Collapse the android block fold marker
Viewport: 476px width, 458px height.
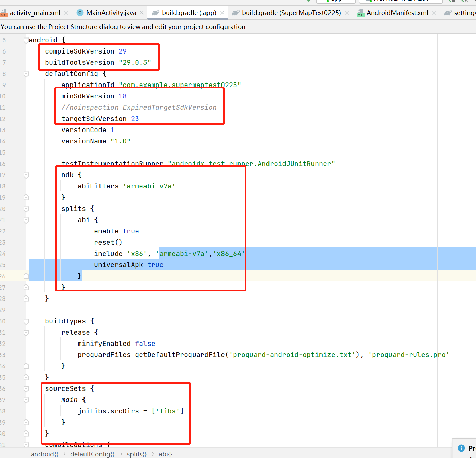pyautogui.click(x=26, y=40)
